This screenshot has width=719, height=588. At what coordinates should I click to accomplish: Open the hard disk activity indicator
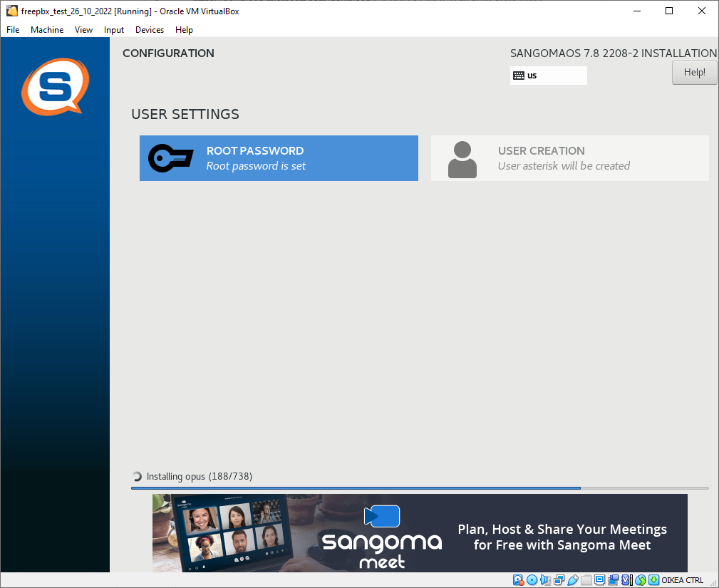519,580
